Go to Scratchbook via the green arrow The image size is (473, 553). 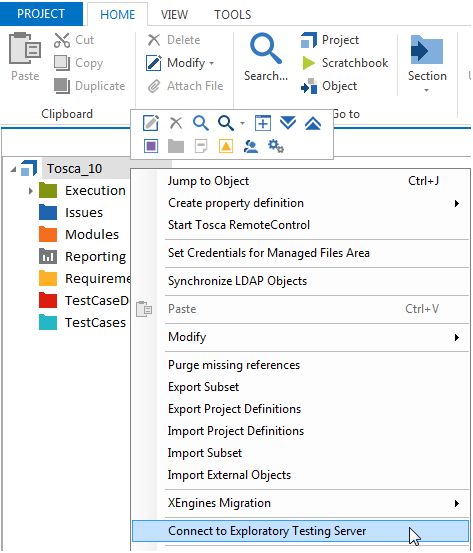click(309, 63)
